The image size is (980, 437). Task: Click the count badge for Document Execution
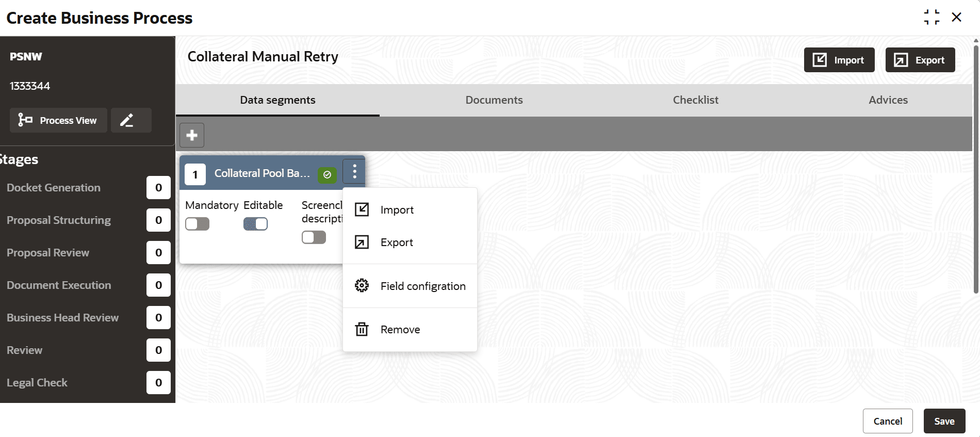[x=158, y=285]
